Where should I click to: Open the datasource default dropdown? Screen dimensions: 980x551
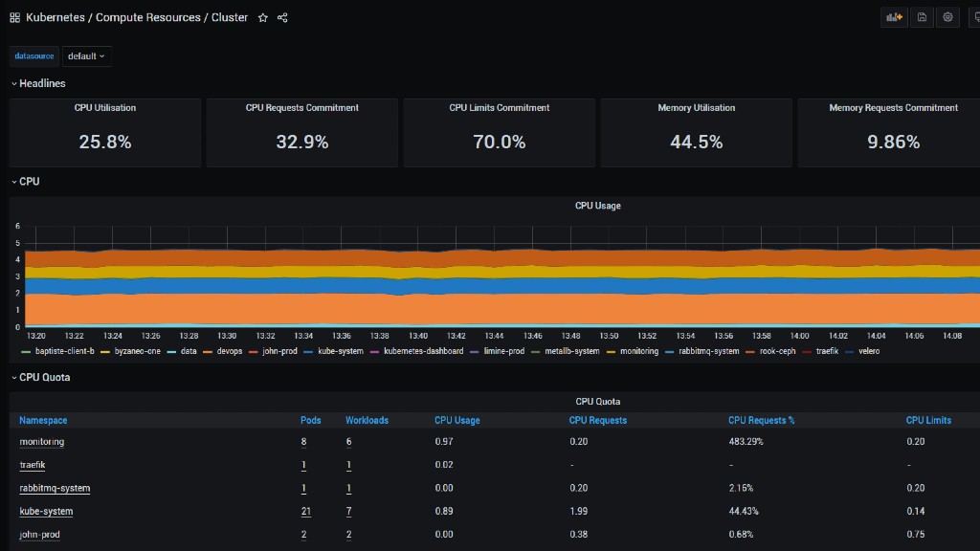click(x=87, y=56)
